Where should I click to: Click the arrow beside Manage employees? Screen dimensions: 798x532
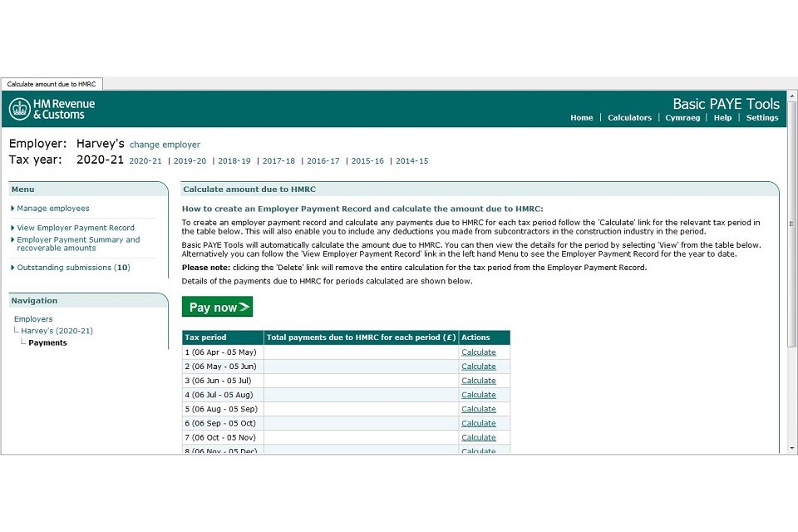(x=12, y=208)
